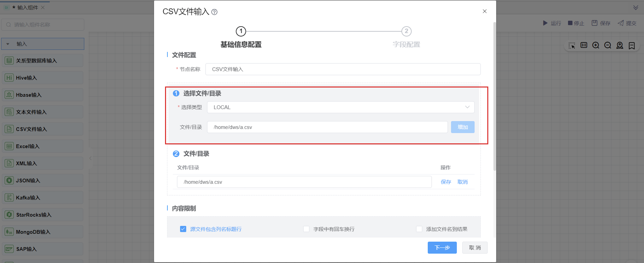Image resolution: width=644 pixels, height=263 pixels.
Task: Enable 字段中有回车换行 checkbox
Action: pos(306,229)
